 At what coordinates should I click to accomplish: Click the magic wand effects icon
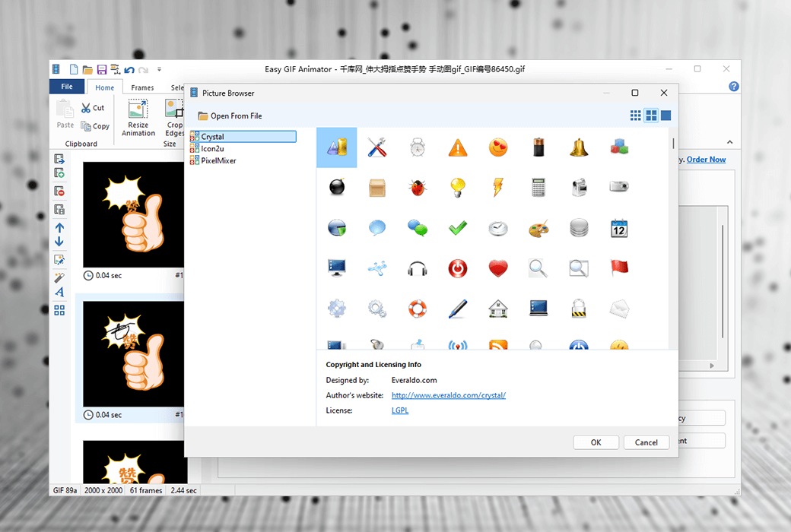(x=59, y=278)
